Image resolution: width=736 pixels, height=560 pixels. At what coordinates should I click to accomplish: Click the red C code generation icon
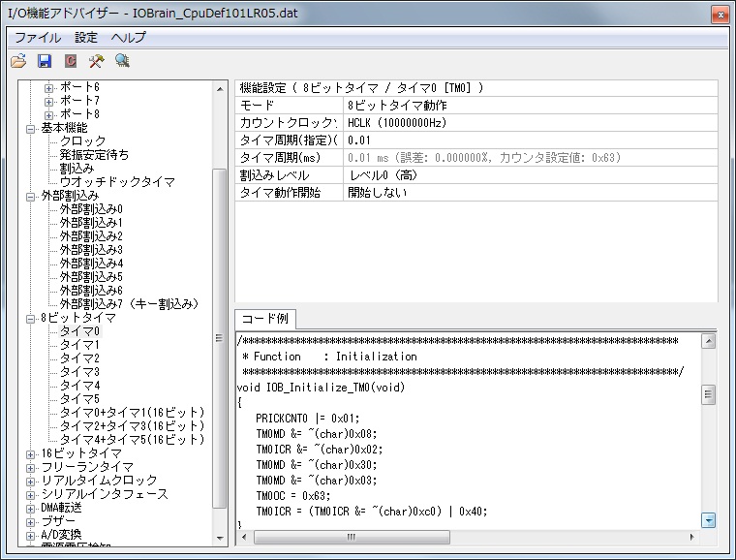tap(71, 60)
